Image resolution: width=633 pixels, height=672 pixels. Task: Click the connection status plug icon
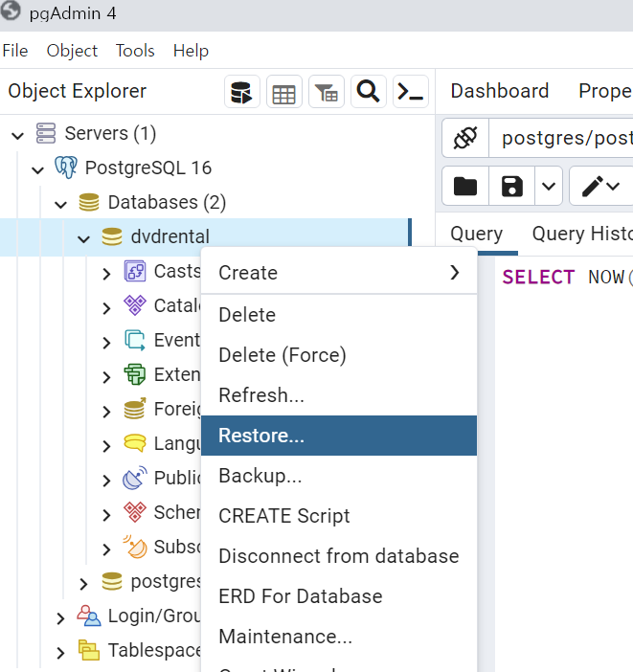tap(465, 138)
